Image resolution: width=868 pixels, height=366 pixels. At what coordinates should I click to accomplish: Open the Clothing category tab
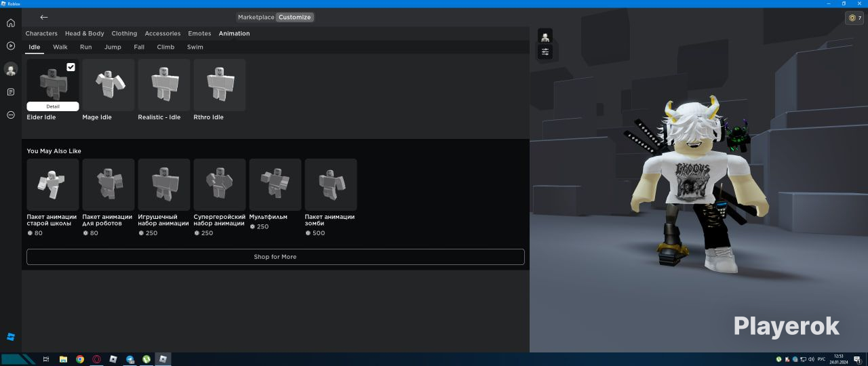(x=124, y=33)
